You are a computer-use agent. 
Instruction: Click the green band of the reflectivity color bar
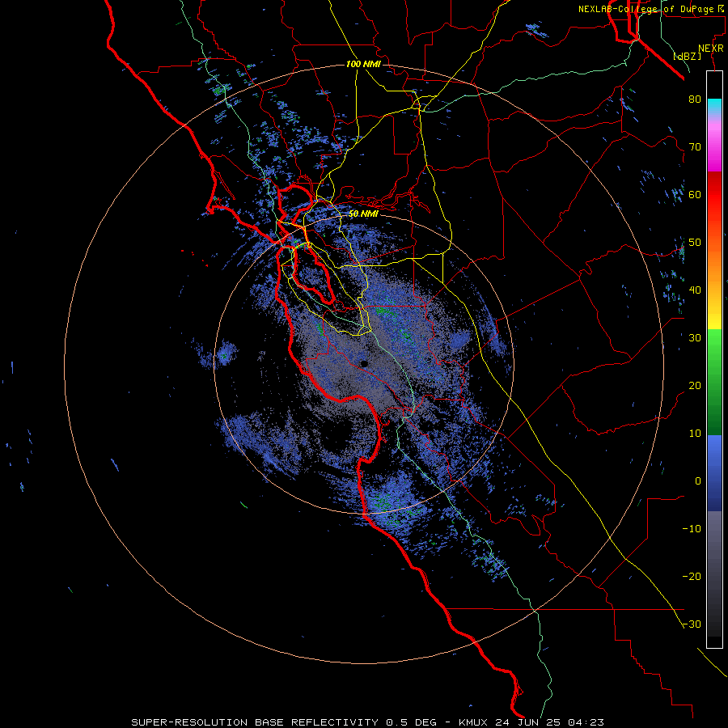(x=714, y=382)
